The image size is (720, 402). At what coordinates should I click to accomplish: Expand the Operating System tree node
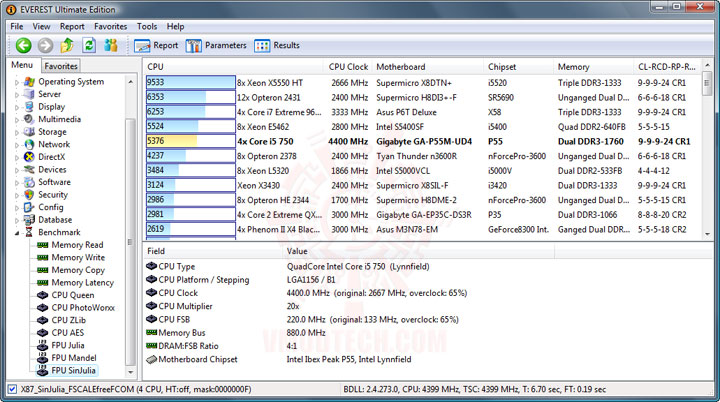[17, 82]
